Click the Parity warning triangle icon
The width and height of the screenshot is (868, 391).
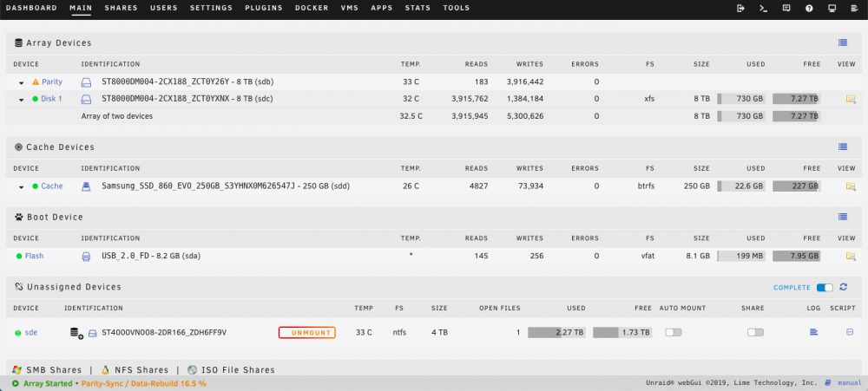[x=36, y=81]
